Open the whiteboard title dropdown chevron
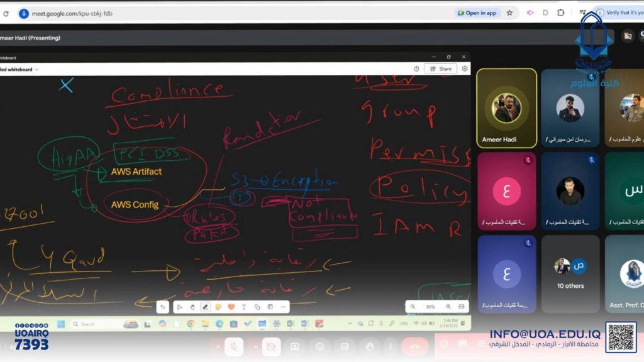Image resolution: width=644 pixels, height=362 pixels. [x=37, y=69]
